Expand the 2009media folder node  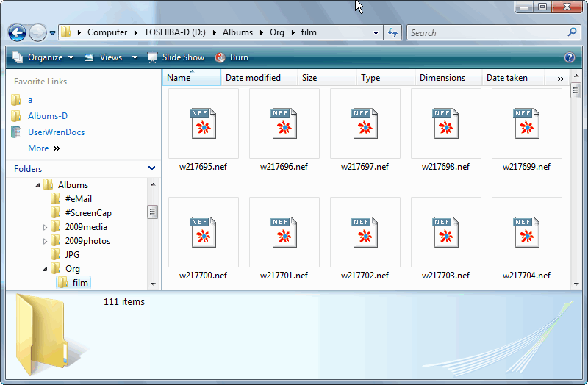[x=45, y=227]
